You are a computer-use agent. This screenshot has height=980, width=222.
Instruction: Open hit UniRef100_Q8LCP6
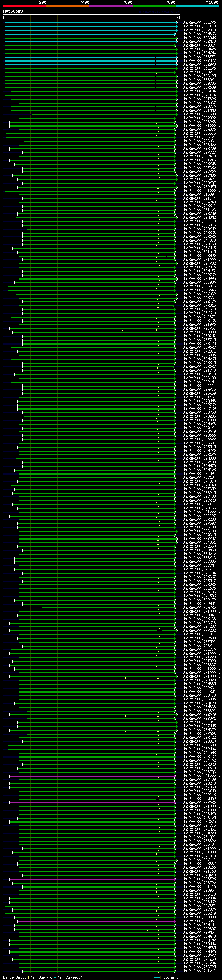click(x=199, y=23)
